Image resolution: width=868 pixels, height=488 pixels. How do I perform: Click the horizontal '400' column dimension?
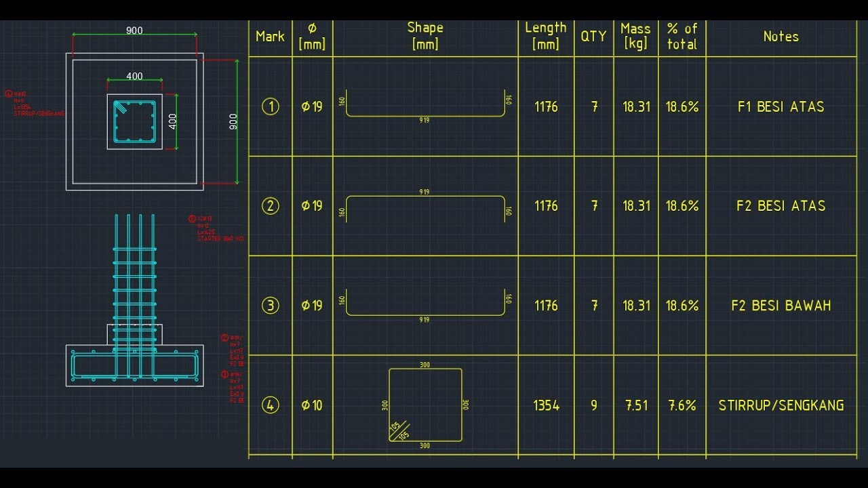point(134,77)
